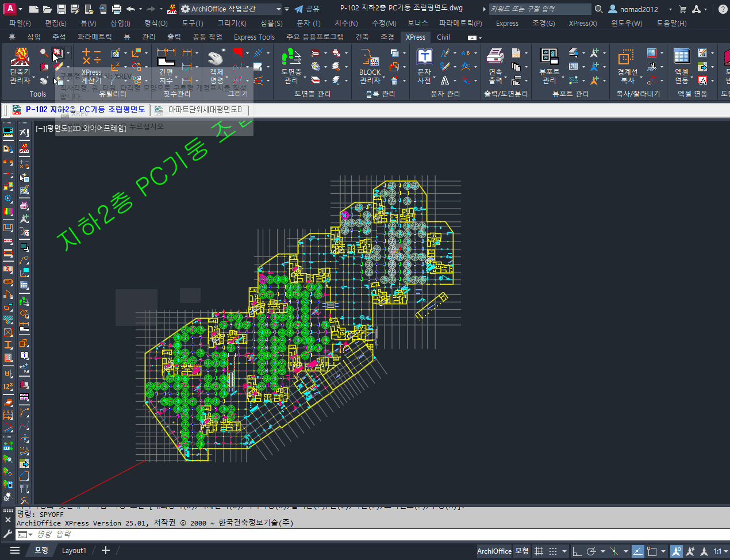Toggle show annotation objects on status bar
This screenshot has height=560, width=730.
(677, 551)
